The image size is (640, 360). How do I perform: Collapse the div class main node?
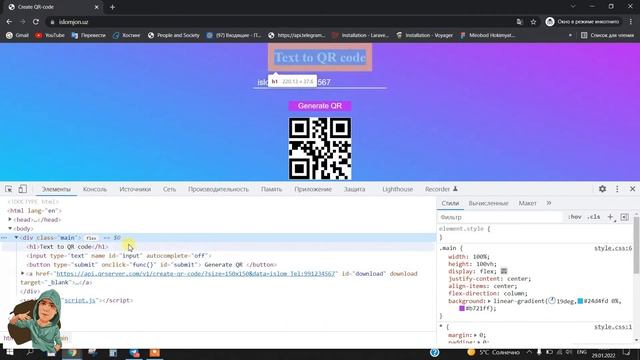(16, 238)
